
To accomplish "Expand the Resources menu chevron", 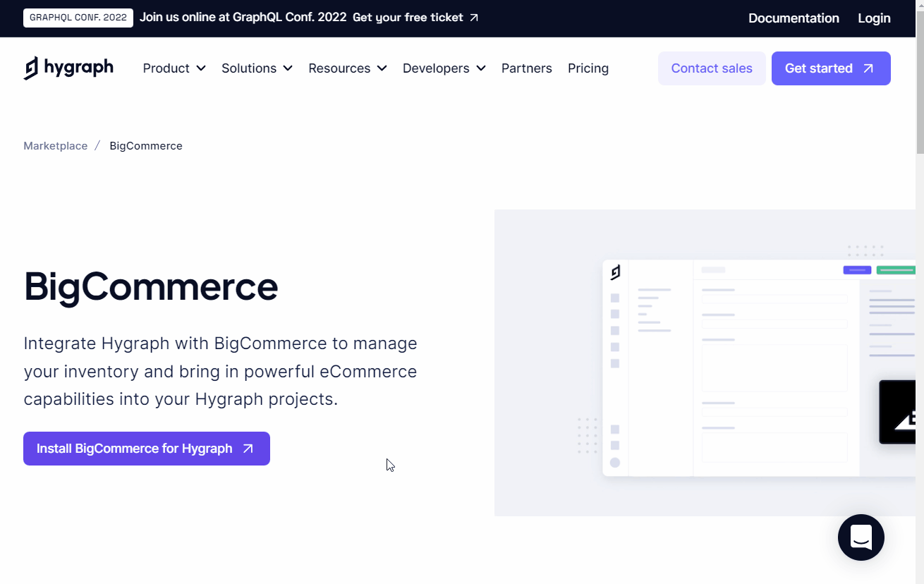I will pyautogui.click(x=382, y=68).
